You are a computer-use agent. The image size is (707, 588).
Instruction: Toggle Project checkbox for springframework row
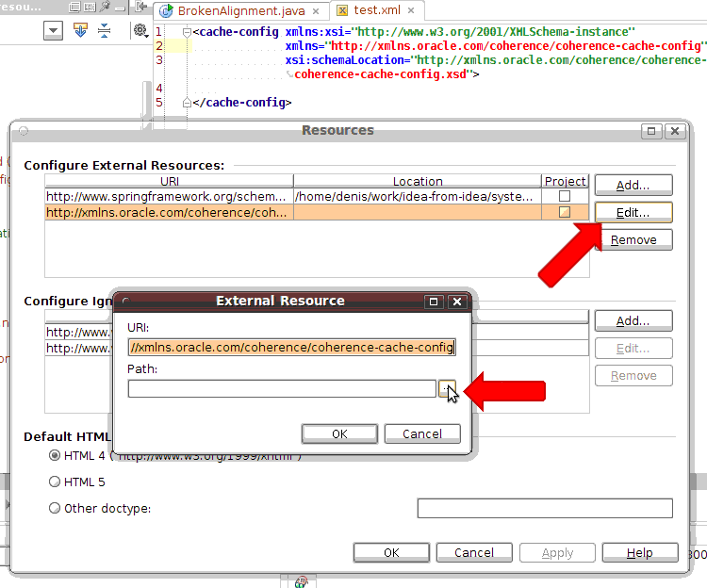[565, 196]
